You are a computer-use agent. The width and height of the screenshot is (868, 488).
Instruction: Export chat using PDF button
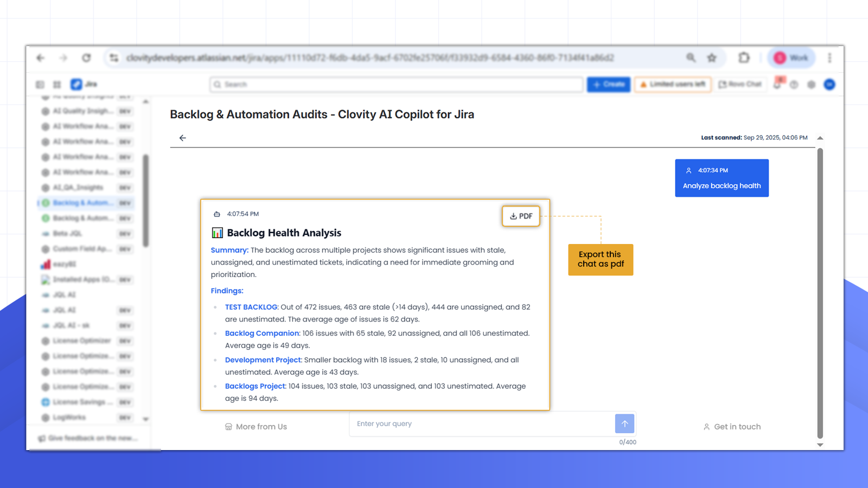coord(521,216)
